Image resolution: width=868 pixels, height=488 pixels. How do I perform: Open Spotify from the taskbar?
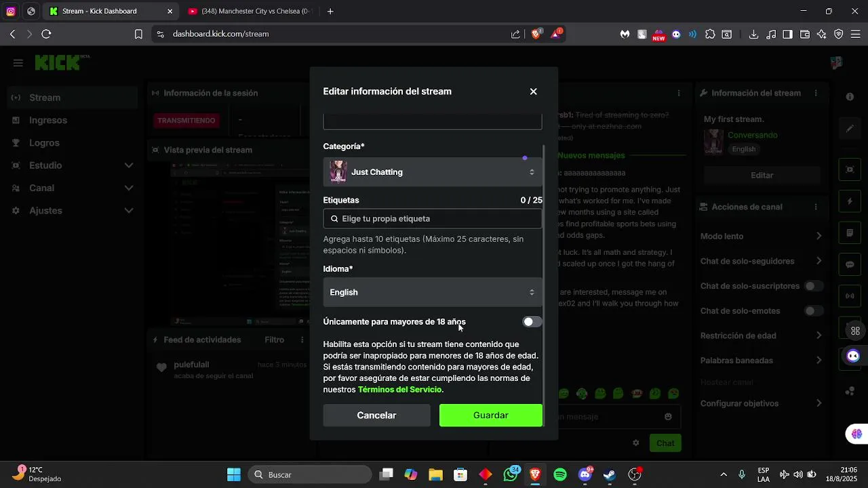coord(560,474)
